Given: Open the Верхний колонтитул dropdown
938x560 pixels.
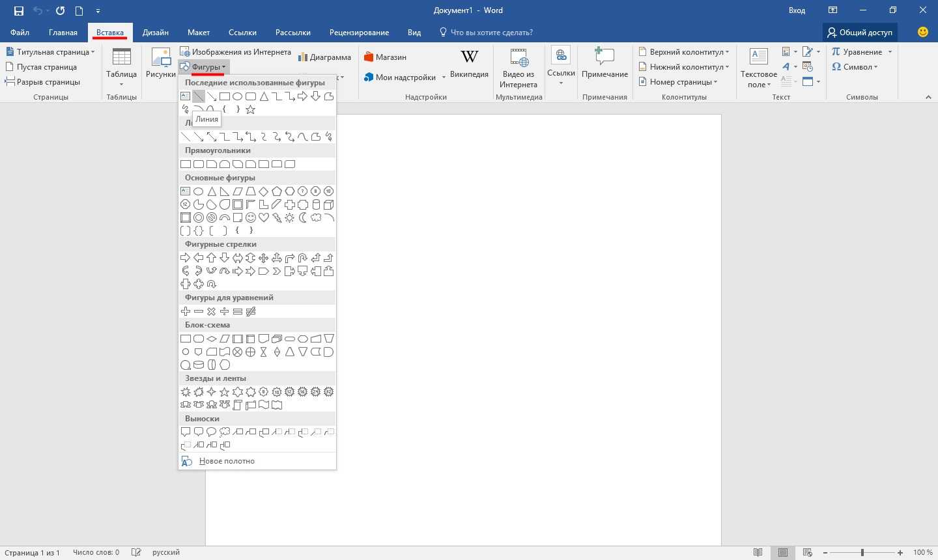Looking at the screenshot, I should 684,52.
